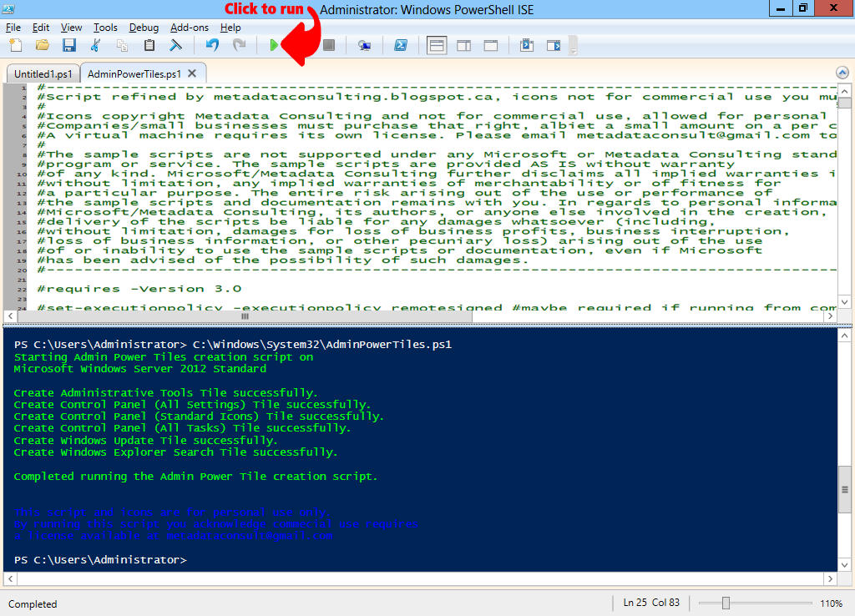
Task: Run the script with the green play icon
Action: pos(274,45)
